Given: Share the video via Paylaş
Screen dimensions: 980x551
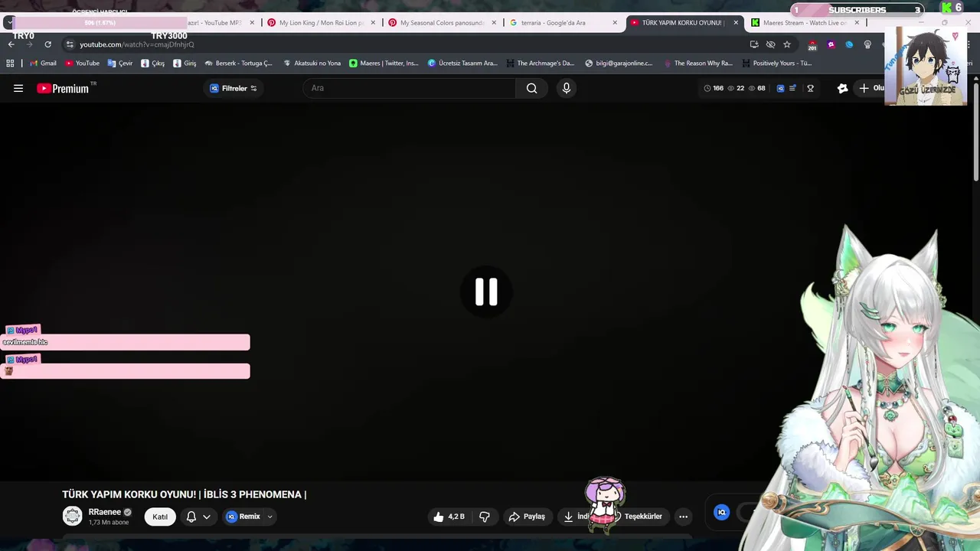Looking at the screenshot, I should pyautogui.click(x=527, y=517).
